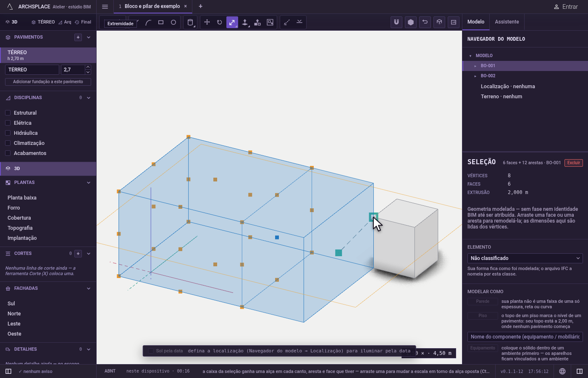Enable the Estrutural discipline checkbox

[x=8, y=113]
